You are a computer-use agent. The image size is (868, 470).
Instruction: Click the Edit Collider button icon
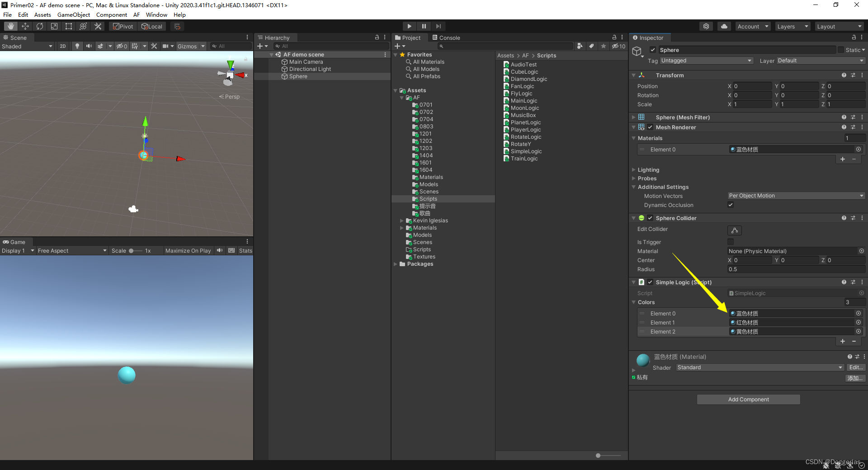click(735, 230)
